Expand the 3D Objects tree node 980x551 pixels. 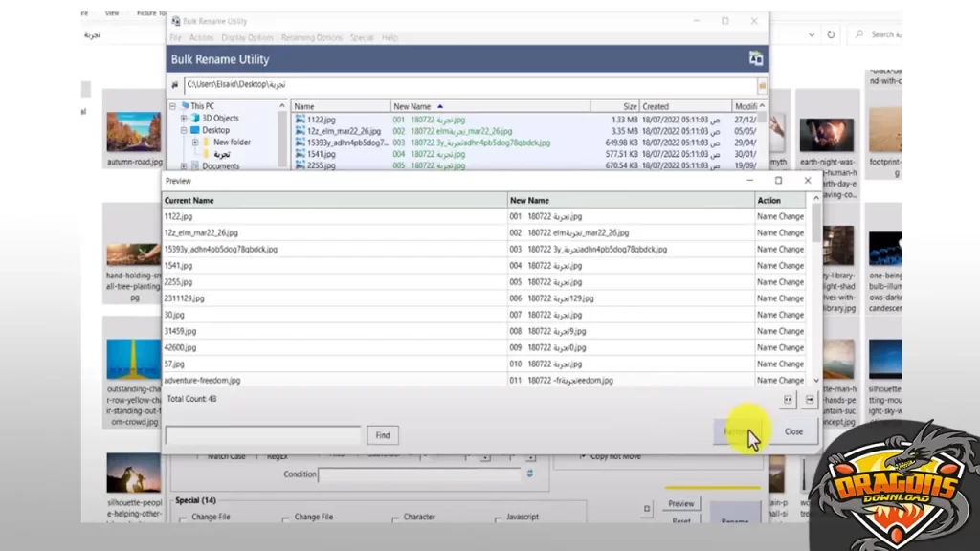click(183, 119)
